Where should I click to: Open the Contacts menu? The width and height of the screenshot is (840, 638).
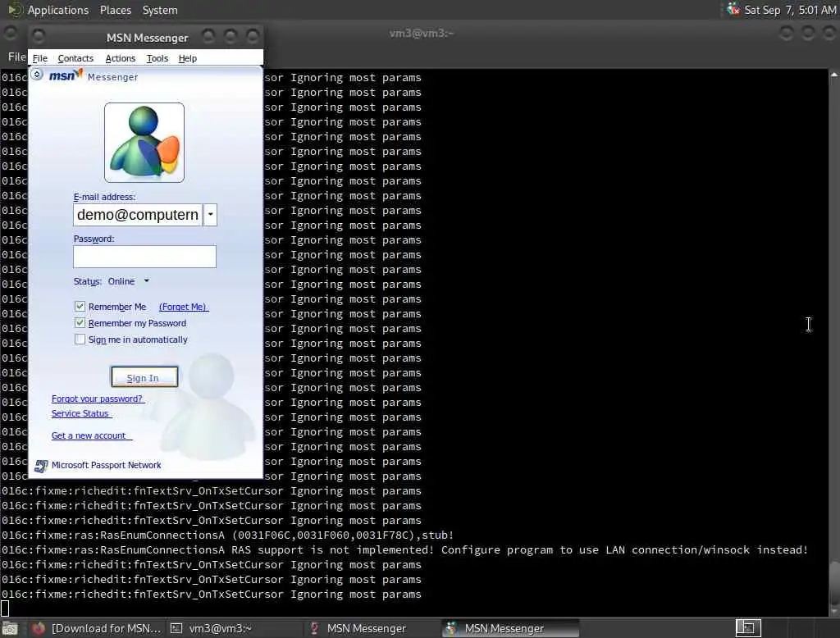click(x=75, y=58)
